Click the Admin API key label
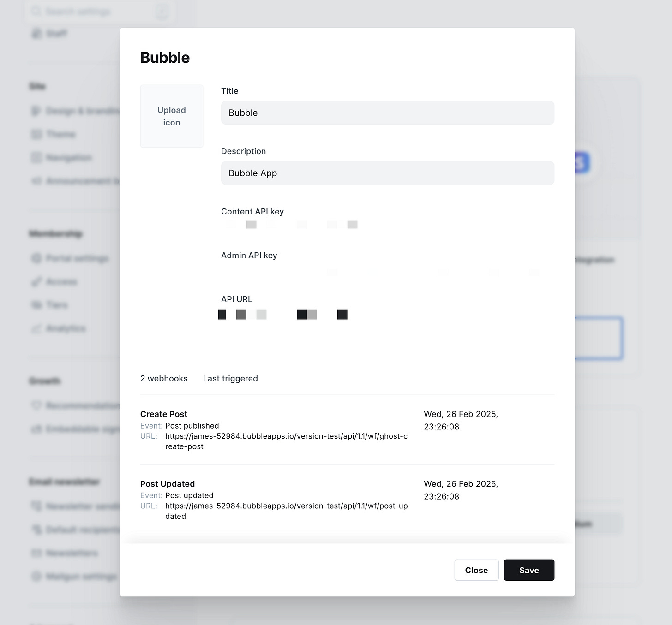The image size is (672, 625). click(249, 256)
